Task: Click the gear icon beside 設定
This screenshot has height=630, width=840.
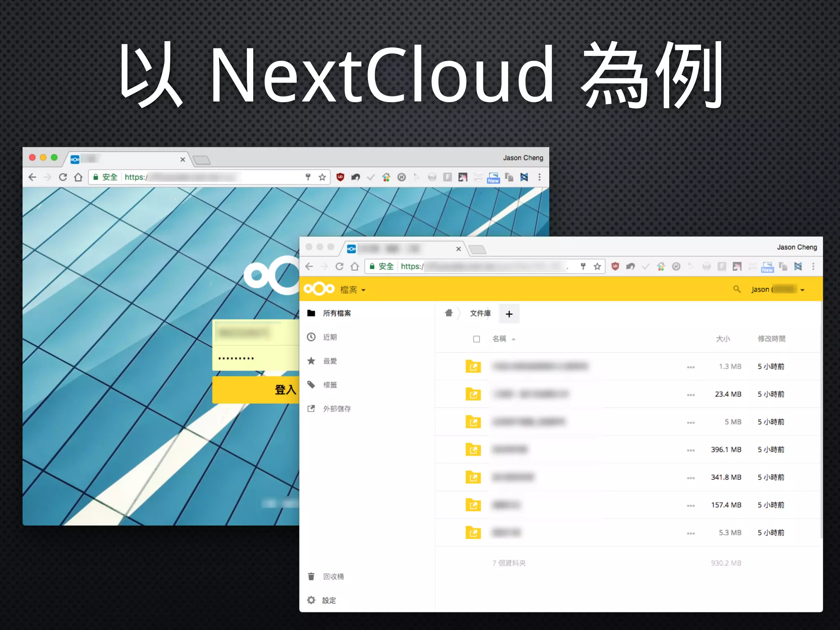Action: coord(311,600)
